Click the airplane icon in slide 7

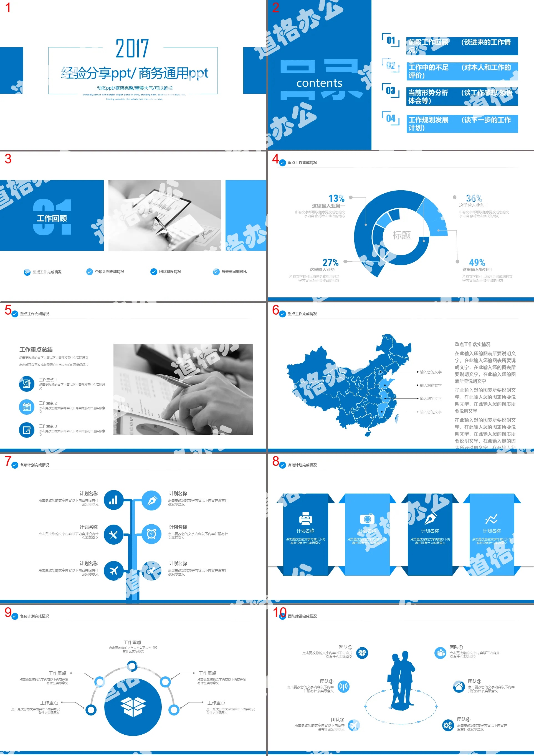(x=113, y=571)
